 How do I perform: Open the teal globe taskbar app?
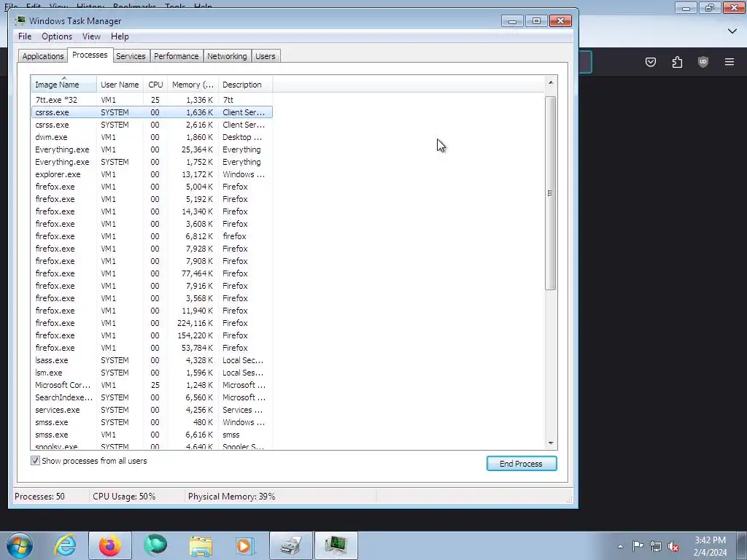[155, 545]
